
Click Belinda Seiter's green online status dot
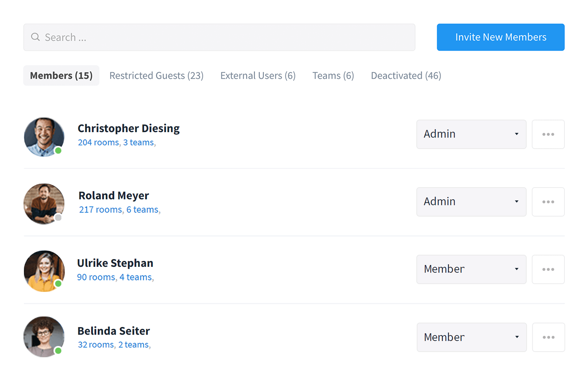[58, 351]
